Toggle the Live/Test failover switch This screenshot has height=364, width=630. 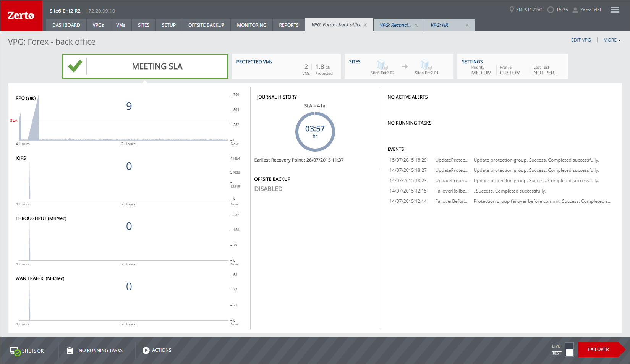569,349
